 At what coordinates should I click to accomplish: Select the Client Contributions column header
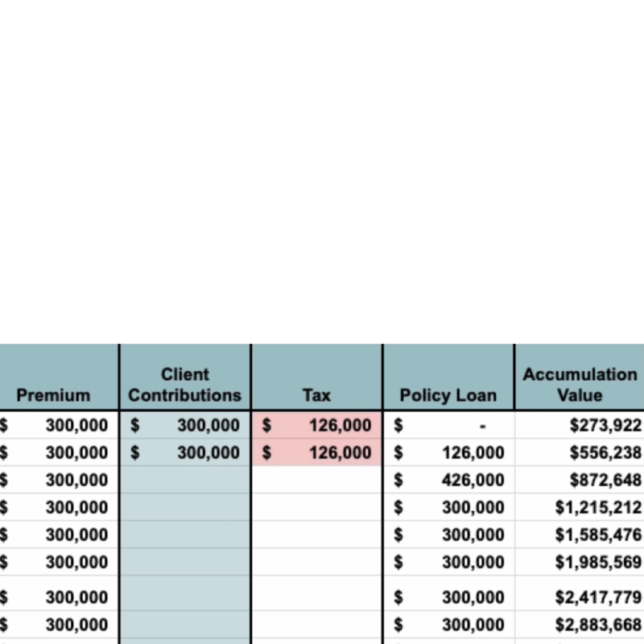[185, 377]
